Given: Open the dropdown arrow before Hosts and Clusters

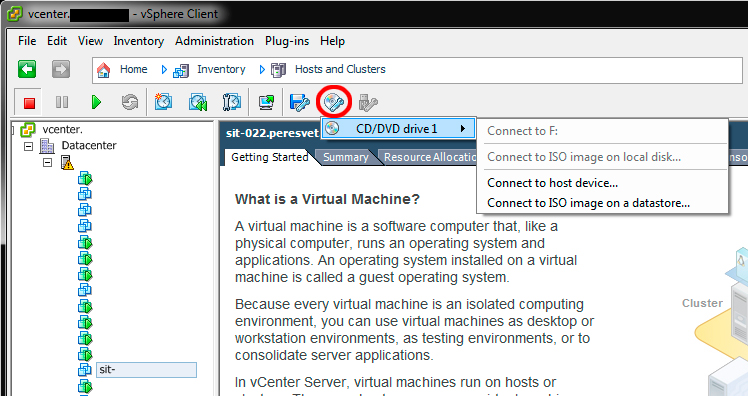Looking at the screenshot, I should pos(262,70).
